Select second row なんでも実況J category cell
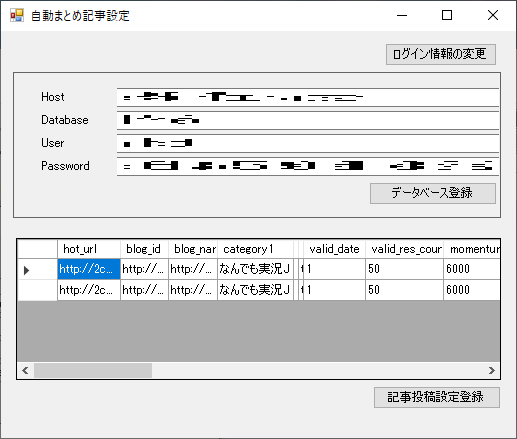 255,290
